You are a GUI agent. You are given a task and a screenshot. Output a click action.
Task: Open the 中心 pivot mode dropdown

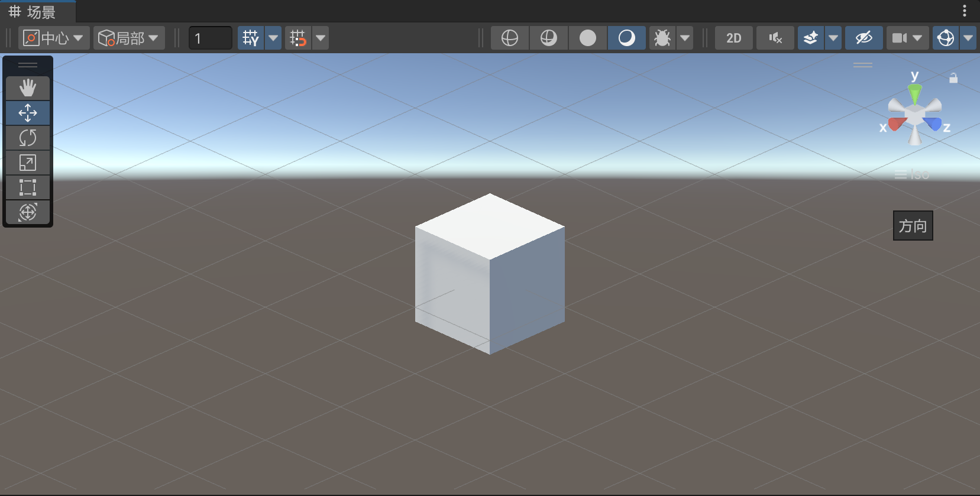coord(54,38)
